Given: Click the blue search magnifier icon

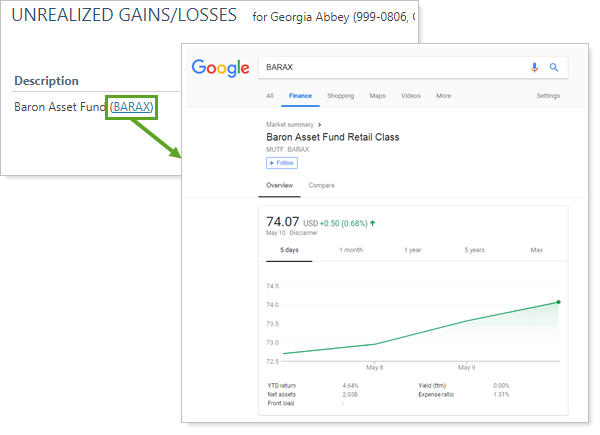Looking at the screenshot, I should [553, 68].
